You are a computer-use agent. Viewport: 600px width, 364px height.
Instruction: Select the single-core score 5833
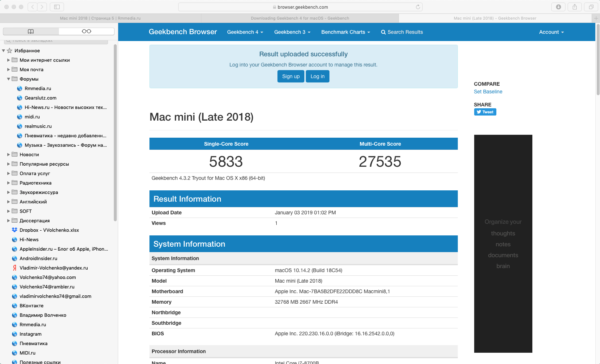coord(226,162)
